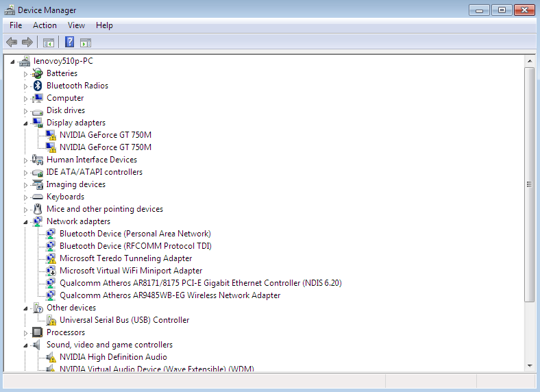Click the Batteries category icon
Image resolution: width=540 pixels, height=392 pixels.
point(37,73)
